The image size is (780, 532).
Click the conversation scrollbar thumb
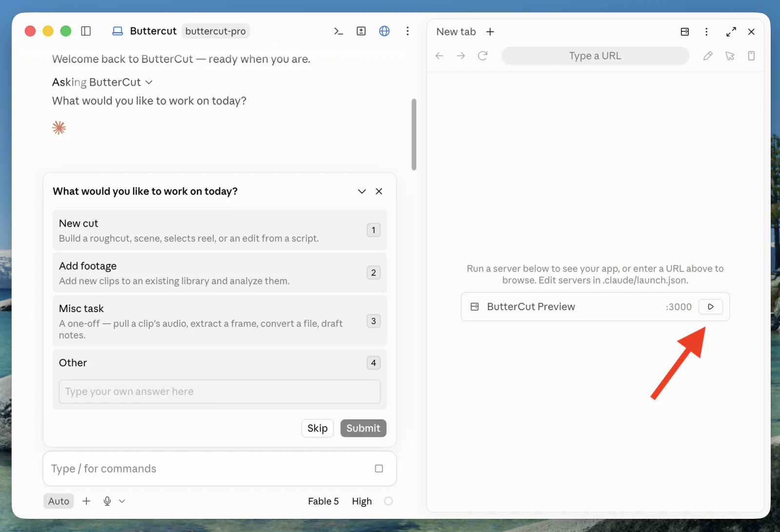pyautogui.click(x=414, y=135)
